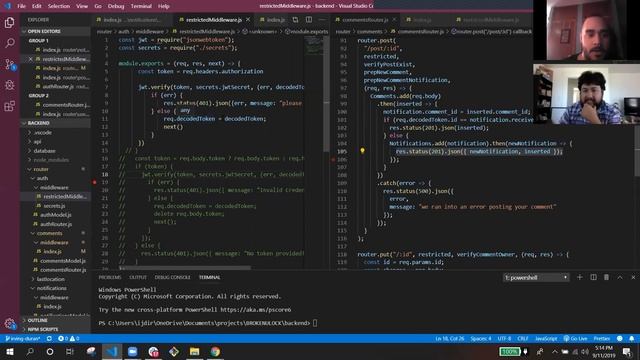Expand the lastlocation folder

point(50,279)
